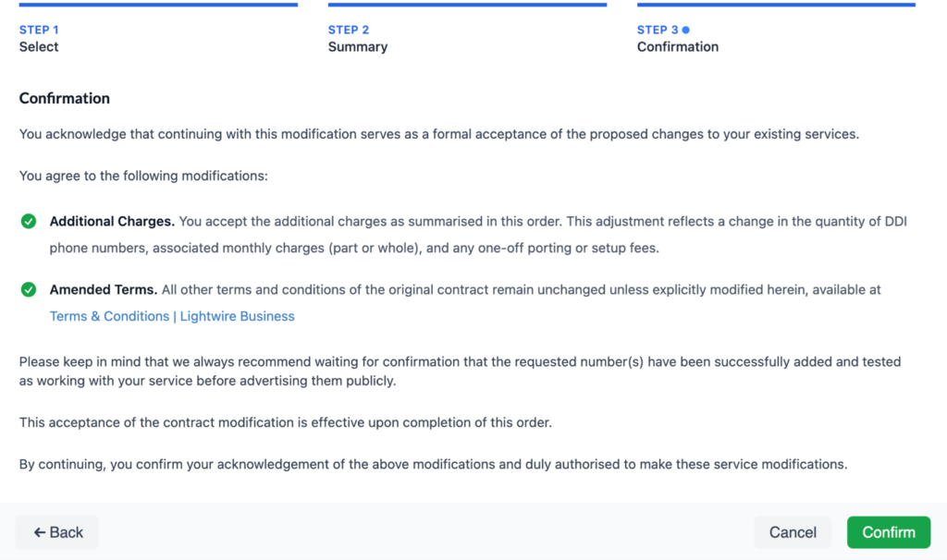Click the Step 1 progress bar
Image resolution: width=947 pixels, height=560 pixels.
tap(158, 4)
